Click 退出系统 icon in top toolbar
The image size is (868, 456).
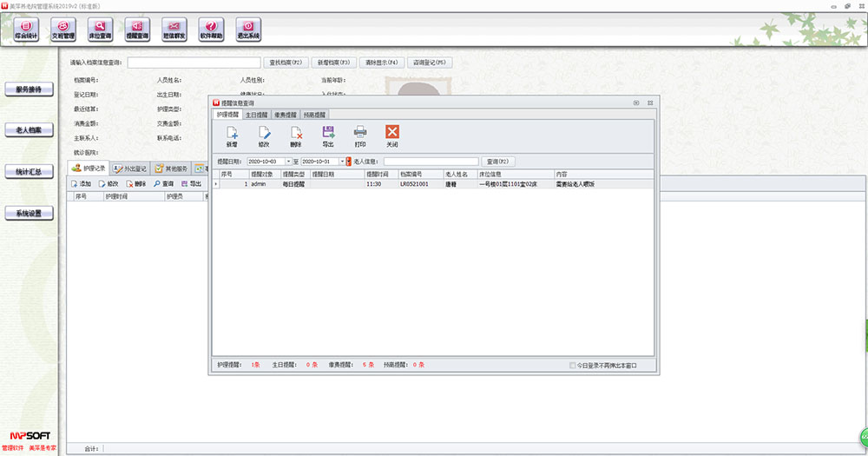click(x=247, y=30)
